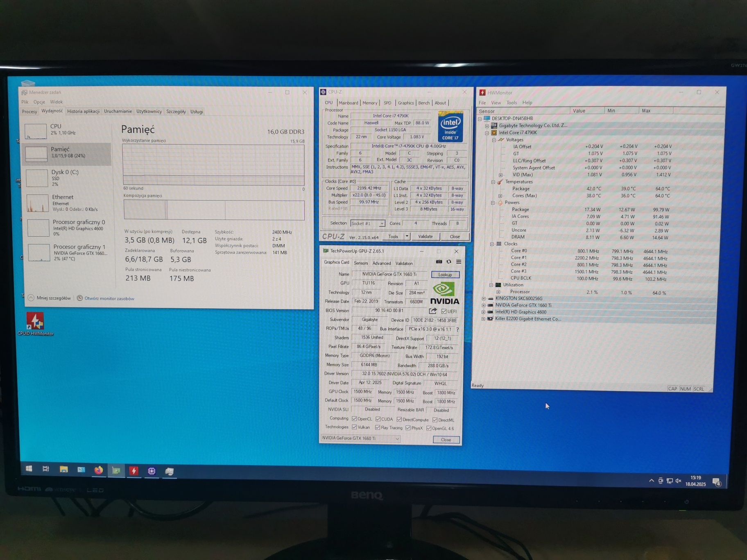Screen dimensions: 747x560
Task: Show hidden tray icons with the chevron
Action: pyautogui.click(x=652, y=480)
